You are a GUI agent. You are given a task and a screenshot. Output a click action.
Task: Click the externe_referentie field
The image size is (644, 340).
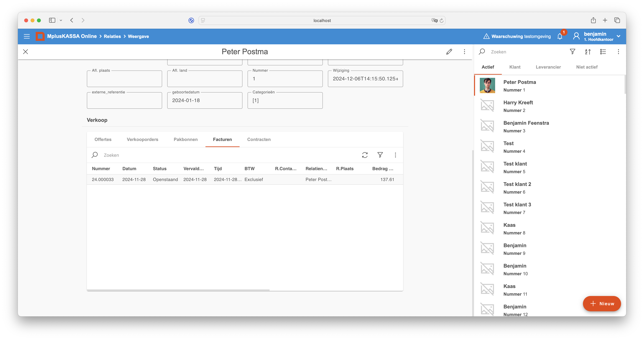[x=124, y=100]
